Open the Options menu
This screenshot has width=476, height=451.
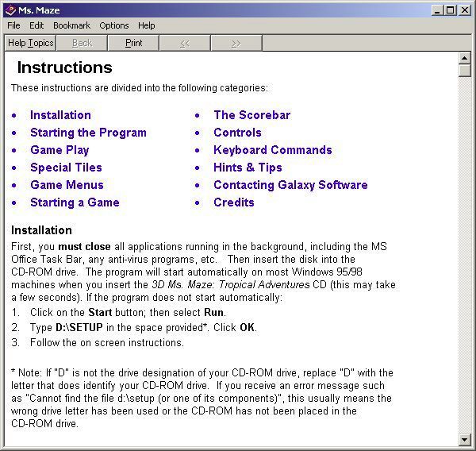point(114,25)
